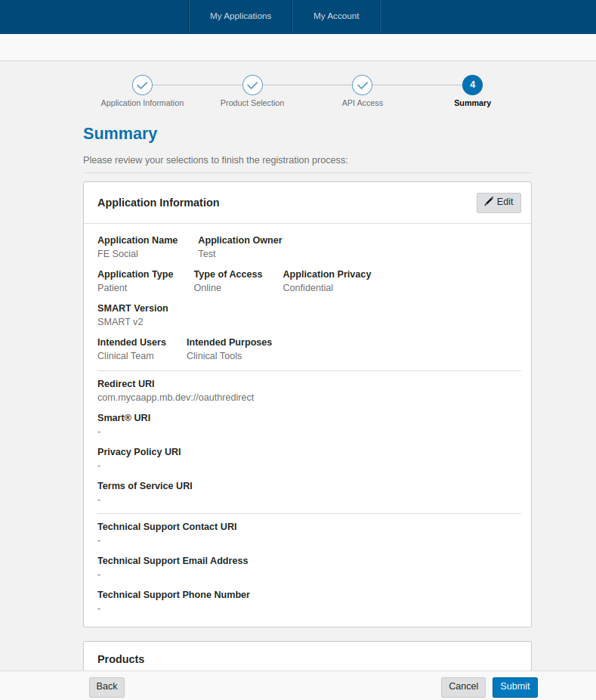Click the "API Access" step label
This screenshot has height=700, width=596.
tap(363, 103)
